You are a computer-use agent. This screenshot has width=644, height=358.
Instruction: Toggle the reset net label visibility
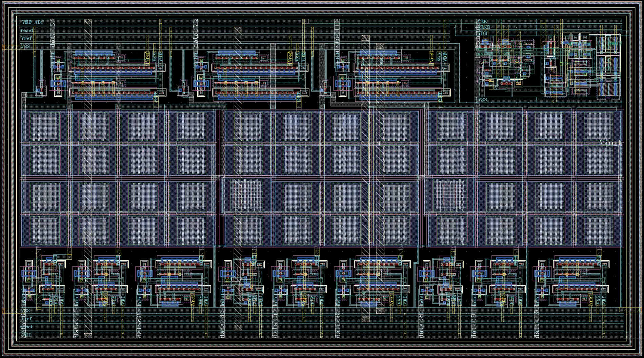coord(27,30)
